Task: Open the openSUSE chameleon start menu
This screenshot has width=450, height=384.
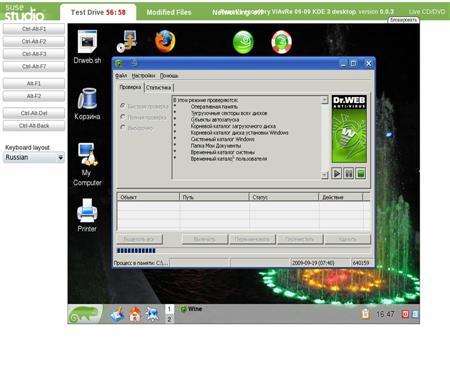Action: [85, 314]
